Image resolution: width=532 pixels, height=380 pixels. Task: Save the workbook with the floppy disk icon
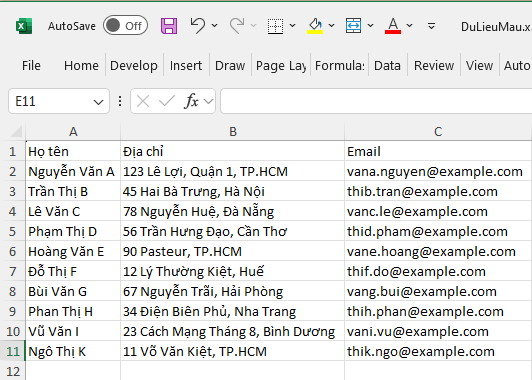click(x=169, y=26)
